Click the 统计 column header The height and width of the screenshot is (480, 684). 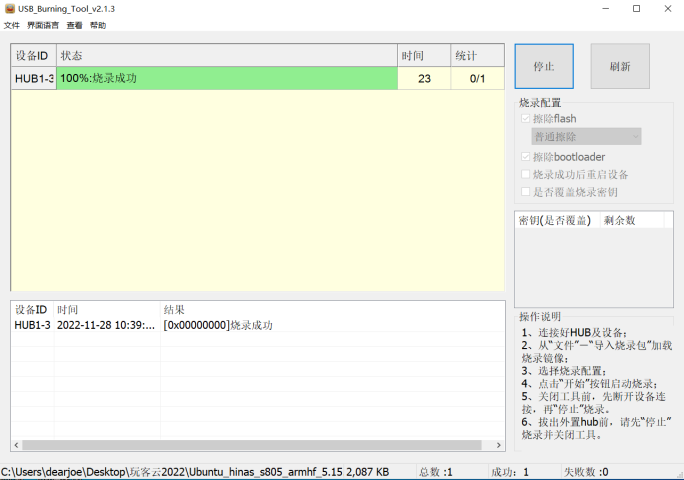coord(477,55)
